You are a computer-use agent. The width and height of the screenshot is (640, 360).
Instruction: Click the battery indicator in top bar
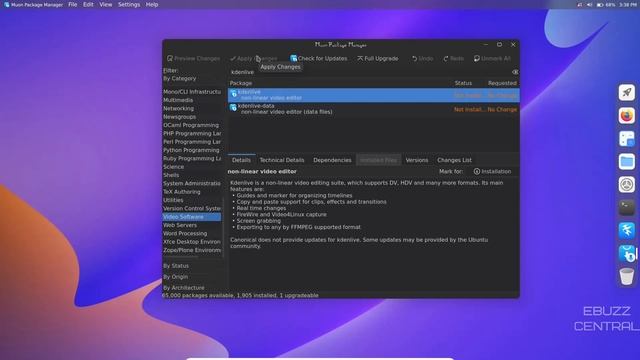[606, 5]
